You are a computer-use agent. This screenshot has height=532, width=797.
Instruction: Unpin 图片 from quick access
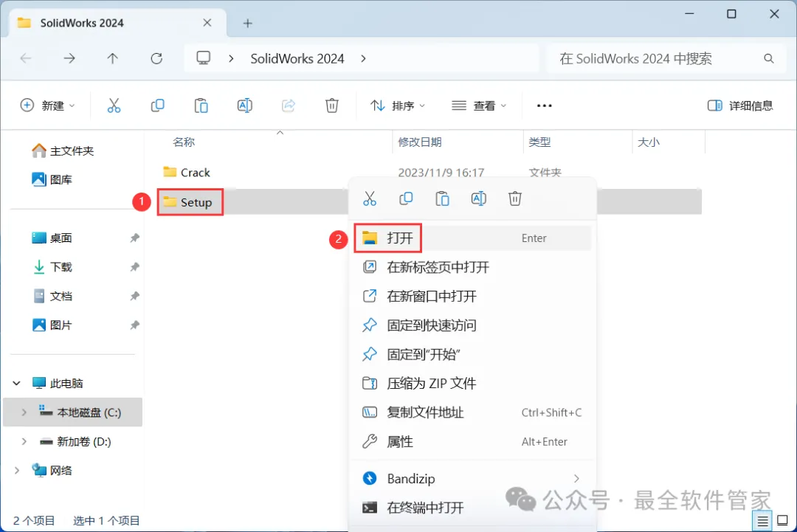tap(135, 325)
